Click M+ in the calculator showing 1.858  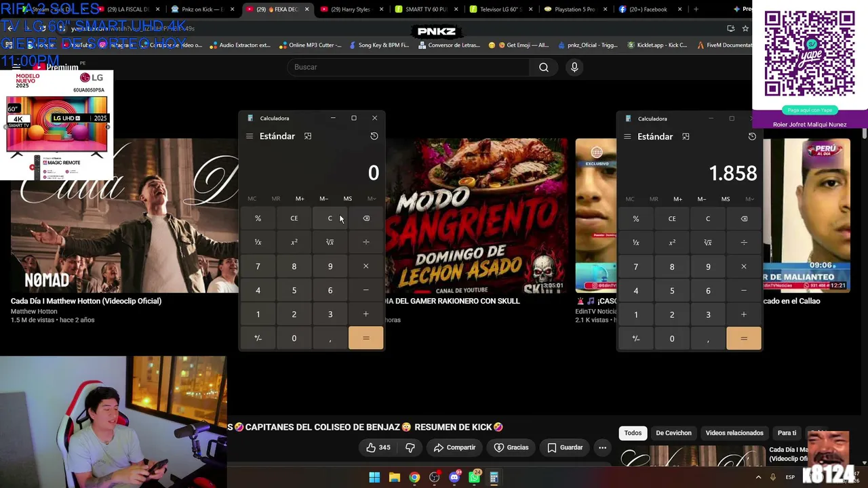(x=677, y=199)
